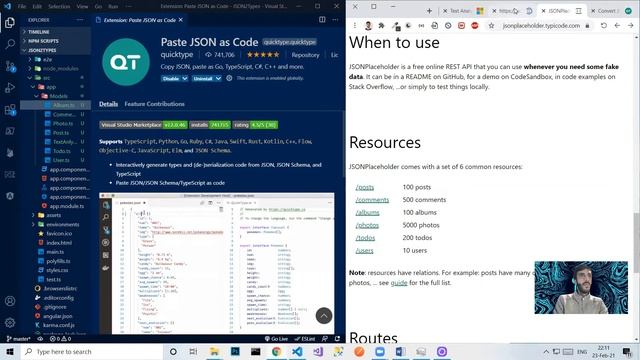Click the Repository link
Screen dimensions: 640x360
(305, 55)
